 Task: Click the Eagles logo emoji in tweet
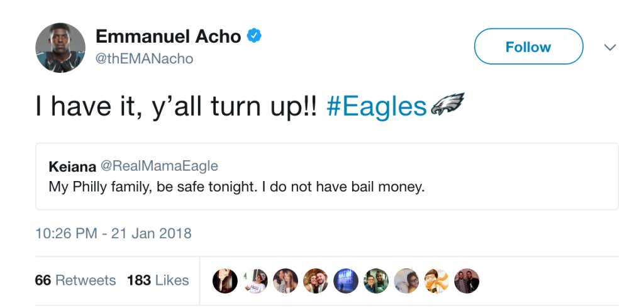click(x=447, y=105)
